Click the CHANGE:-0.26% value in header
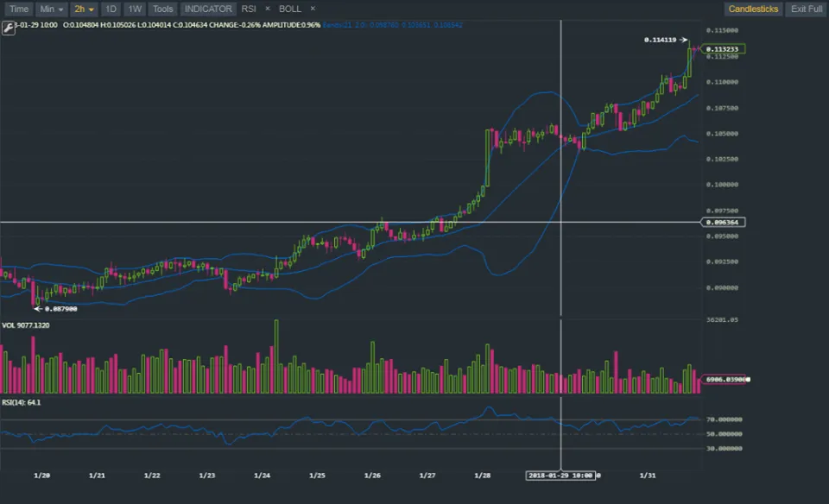Image resolution: width=829 pixels, height=504 pixels. (235, 25)
